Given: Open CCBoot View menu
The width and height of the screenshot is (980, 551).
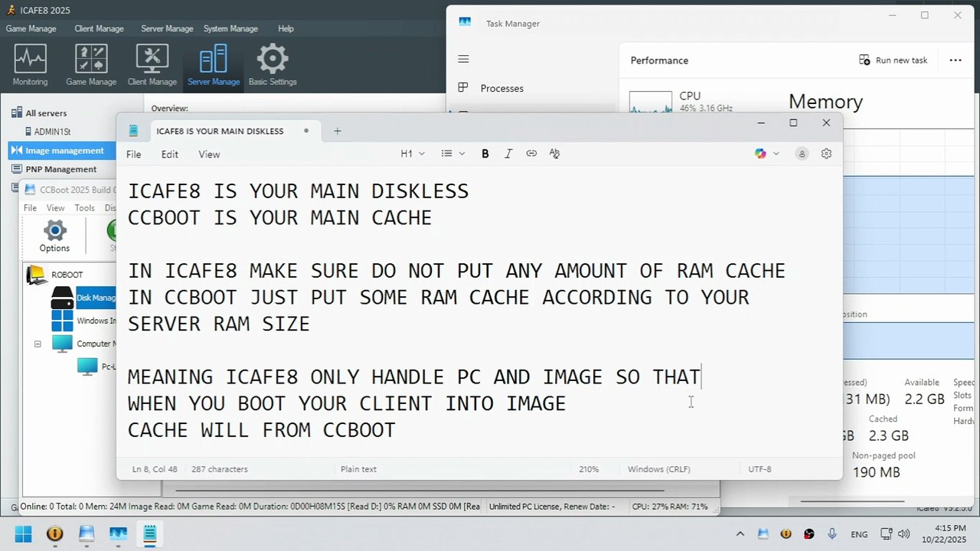Looking at the screenshot, I should click(55, 207).
